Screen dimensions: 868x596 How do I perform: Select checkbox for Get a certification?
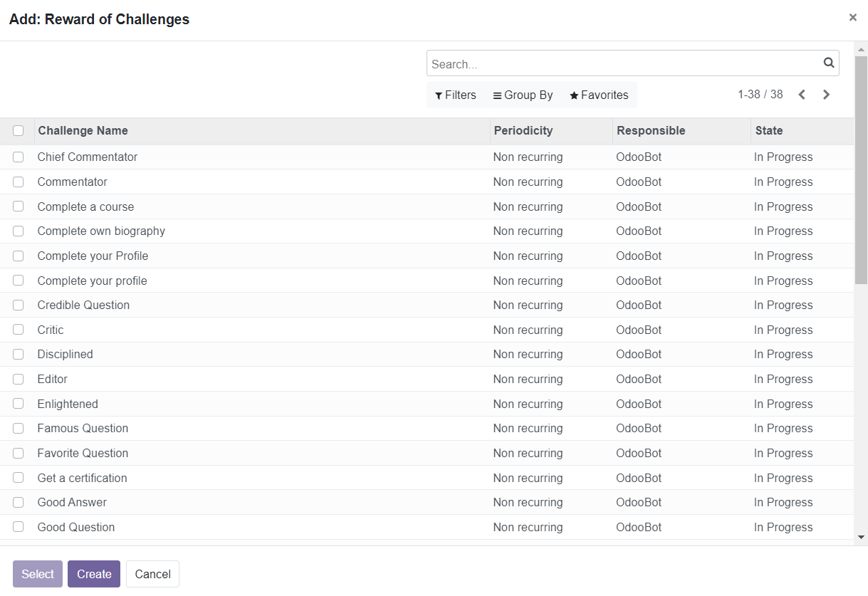[19, 478]
